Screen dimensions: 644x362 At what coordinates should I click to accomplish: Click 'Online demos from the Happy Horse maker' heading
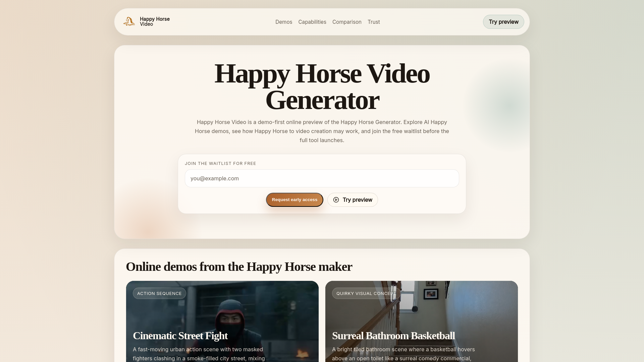click(x=239, y=267)
